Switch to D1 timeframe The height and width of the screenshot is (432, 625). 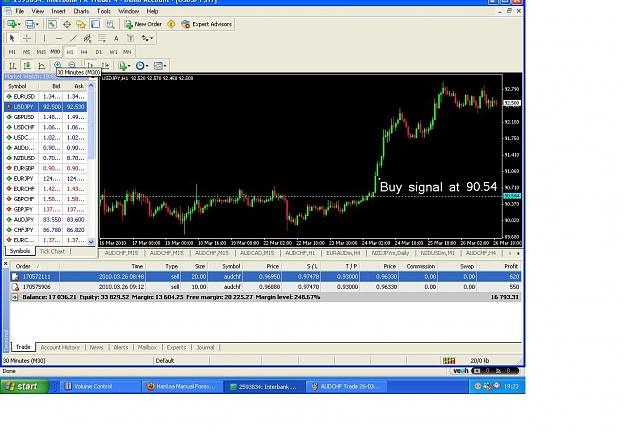(98, 52)
